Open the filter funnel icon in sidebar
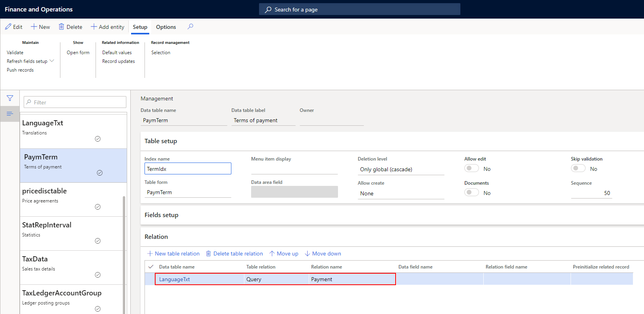 click(10, 98)
